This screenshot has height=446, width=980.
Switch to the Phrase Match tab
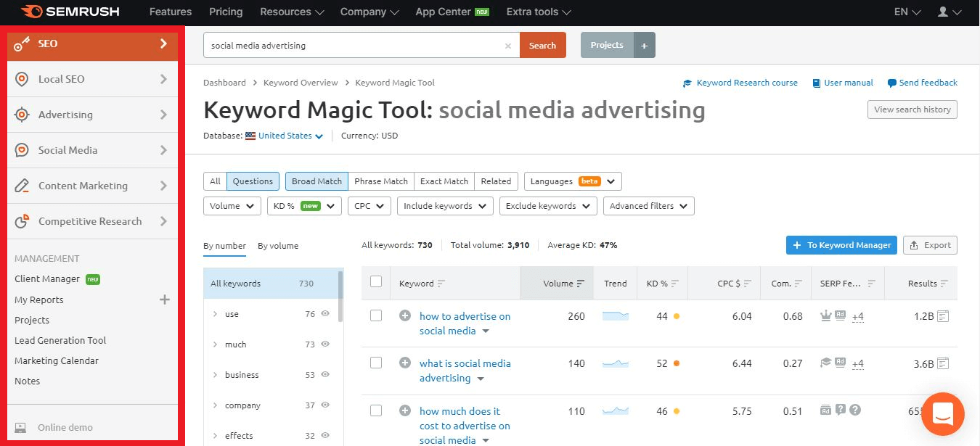[380, 181]
